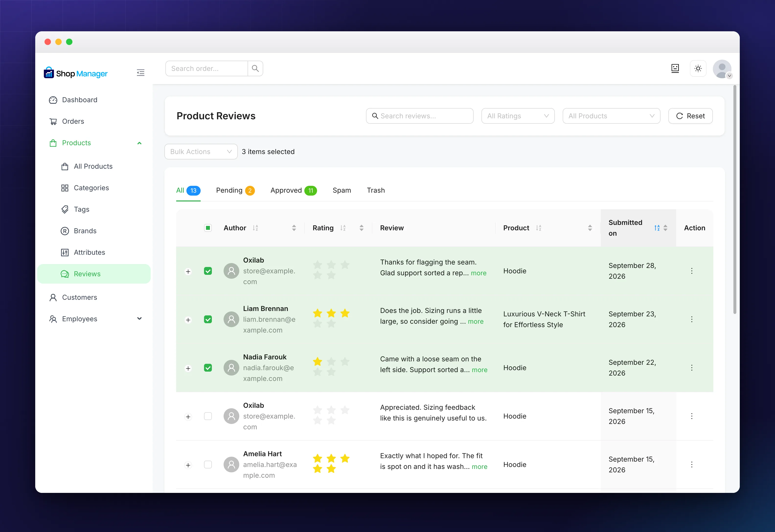This screenshot has height=532, width=775.
Task: Collapse the sidebar with the menu-fold icon
Action: [140, 73]
